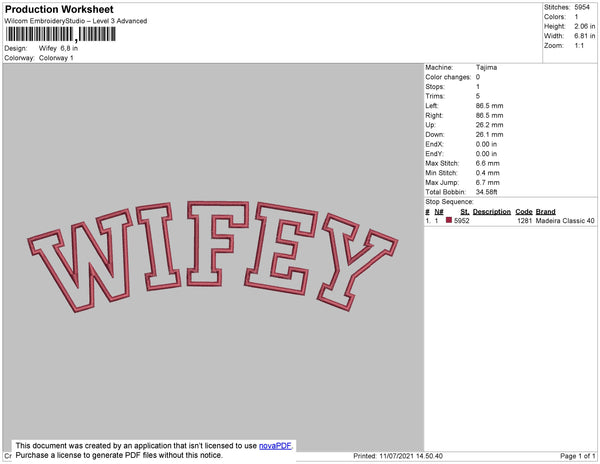Select the WIFEY embroidery design preview
600x464 pixels.
(x=213, y=256)
